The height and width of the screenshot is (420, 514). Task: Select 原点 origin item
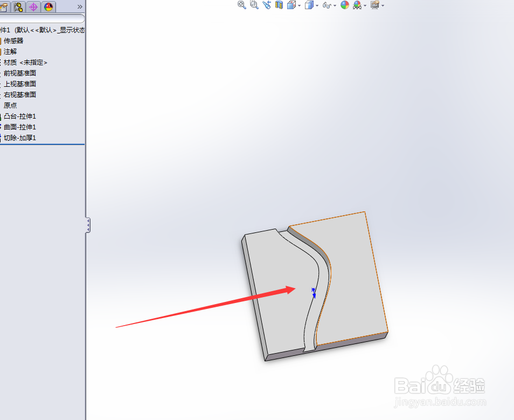pyautogui.click(x=10, y=105)
